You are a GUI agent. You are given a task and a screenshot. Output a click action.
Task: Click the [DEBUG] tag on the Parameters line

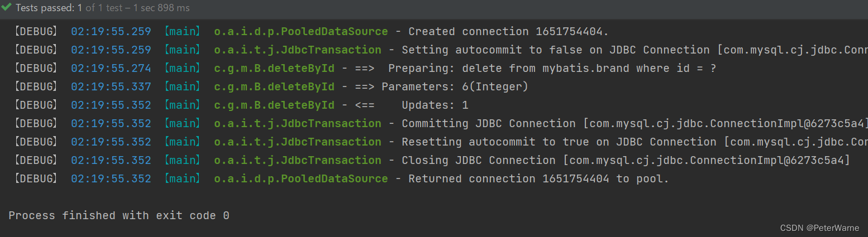36,86
